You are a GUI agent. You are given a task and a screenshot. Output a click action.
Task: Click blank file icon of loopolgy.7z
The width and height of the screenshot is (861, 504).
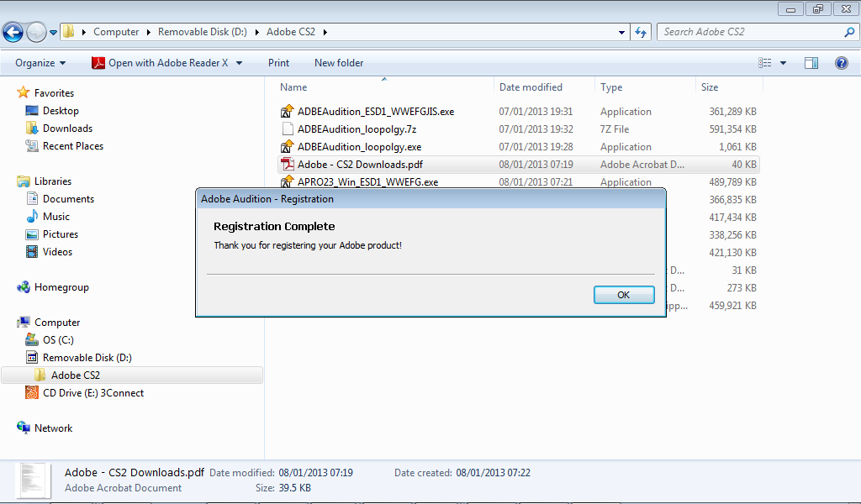pyautogui.click(x=288, y=129)
